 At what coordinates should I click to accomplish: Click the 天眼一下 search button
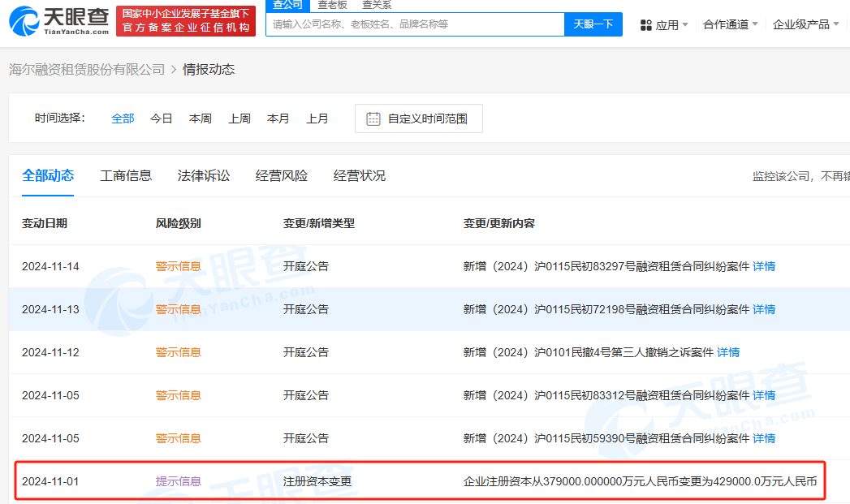coord(593,24)
